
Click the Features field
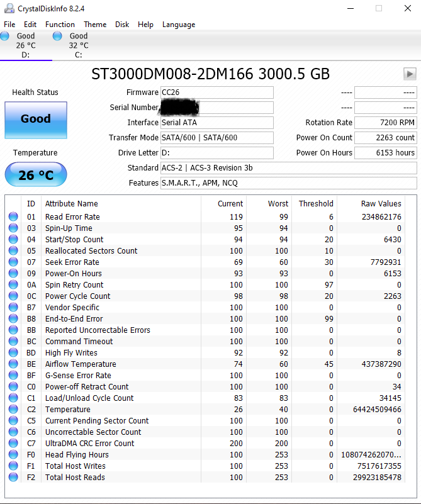click(x=289, y=183)
